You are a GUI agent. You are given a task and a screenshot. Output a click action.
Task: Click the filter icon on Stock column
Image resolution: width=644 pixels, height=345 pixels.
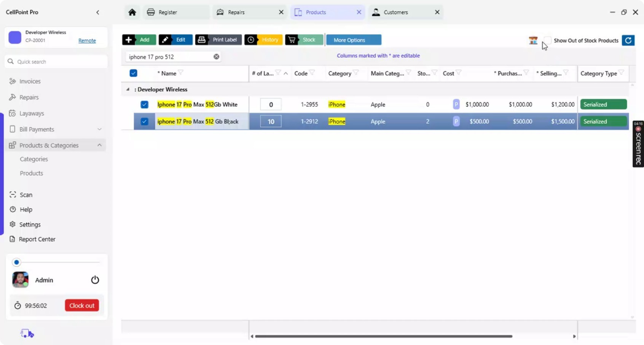coord(434,72)
